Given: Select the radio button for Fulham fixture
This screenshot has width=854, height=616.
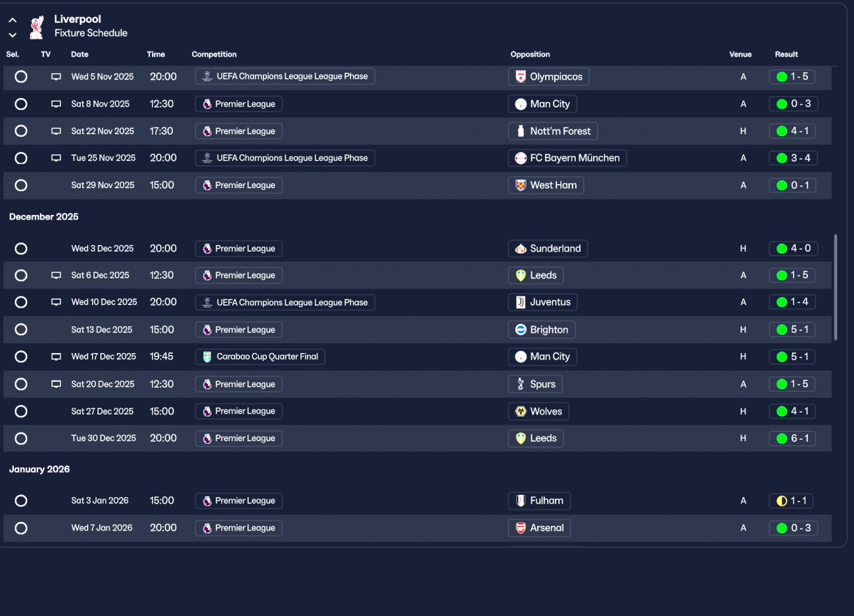Looking at the screenshot, I should tap(21, 501).
